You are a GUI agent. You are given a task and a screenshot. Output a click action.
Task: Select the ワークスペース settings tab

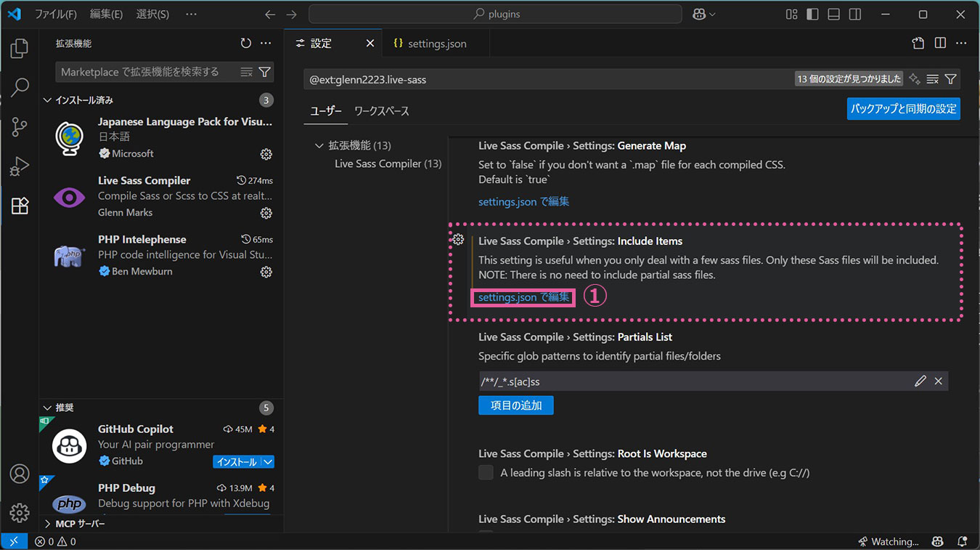pyautogui.click(x=382, y=111)
